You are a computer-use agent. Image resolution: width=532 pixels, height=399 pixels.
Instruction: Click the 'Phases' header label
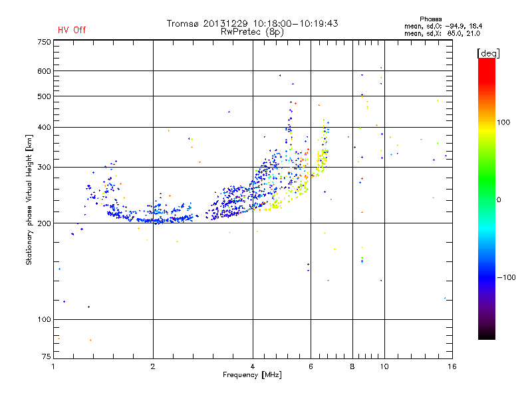coord(430,19)
